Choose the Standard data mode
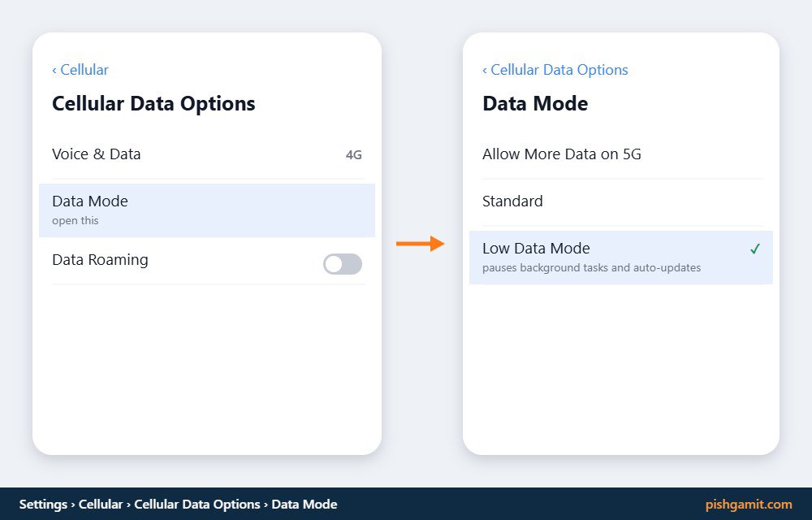 point(621,201)
